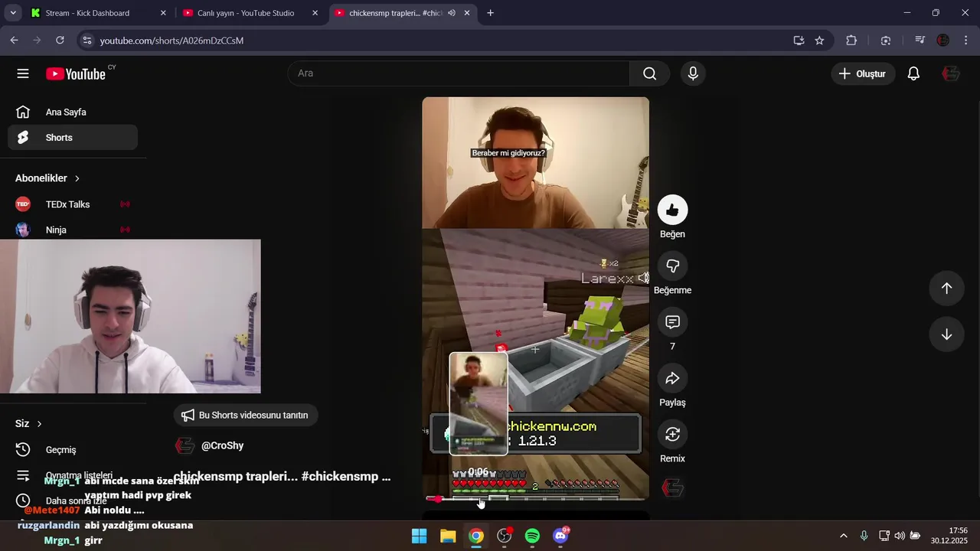Close the YouTube Studio tab
Image resolution: width=980 pixels, height=551 pixels.
pyautogui.click(x=315, y=13)
